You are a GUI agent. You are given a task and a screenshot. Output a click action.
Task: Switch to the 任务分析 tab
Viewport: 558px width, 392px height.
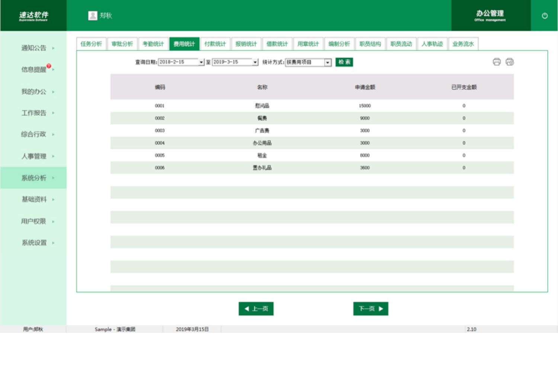pos(91,44)
